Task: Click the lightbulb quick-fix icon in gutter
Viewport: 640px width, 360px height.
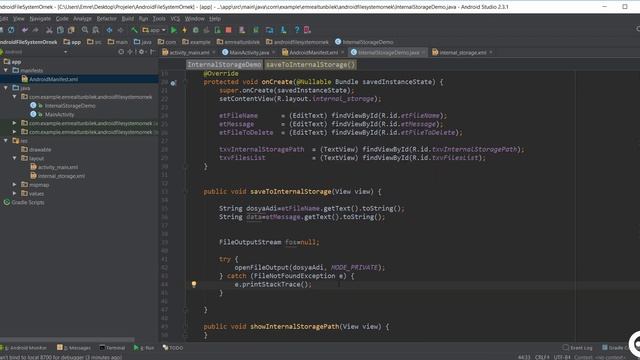Action: [194, 284]
